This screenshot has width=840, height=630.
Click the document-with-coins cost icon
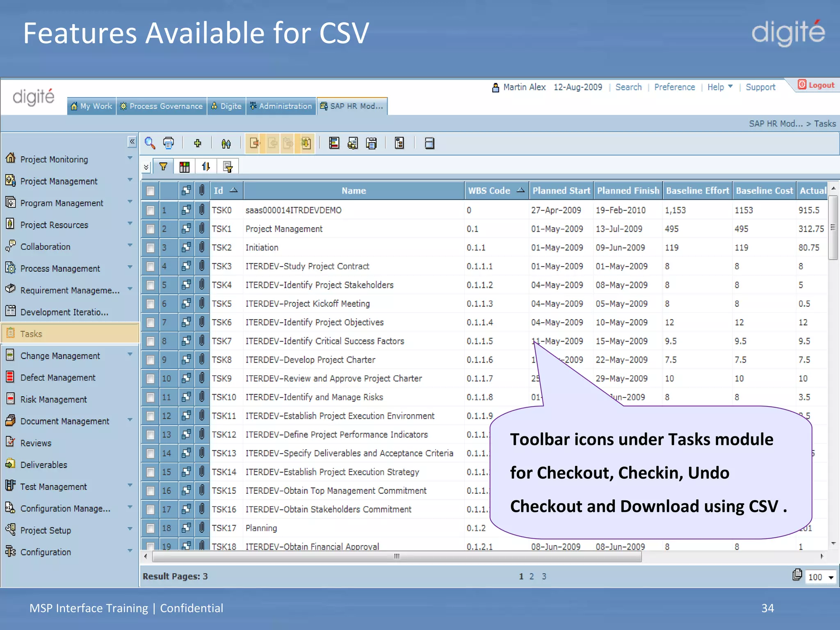coord(353,143)
